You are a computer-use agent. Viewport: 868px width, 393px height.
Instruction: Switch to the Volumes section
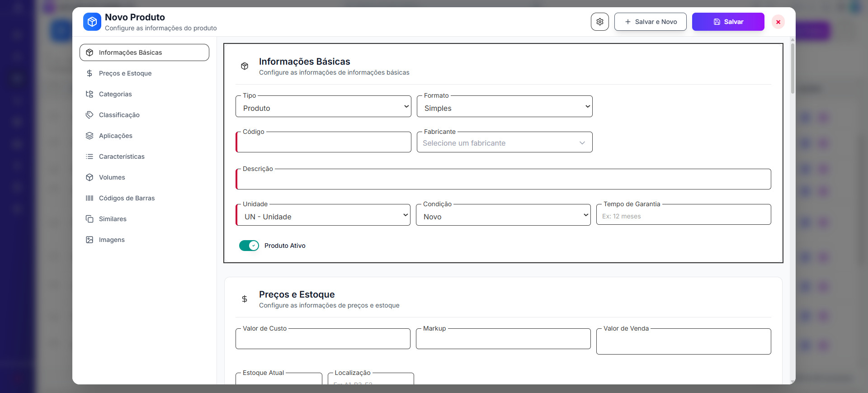[x=112, y=177]
